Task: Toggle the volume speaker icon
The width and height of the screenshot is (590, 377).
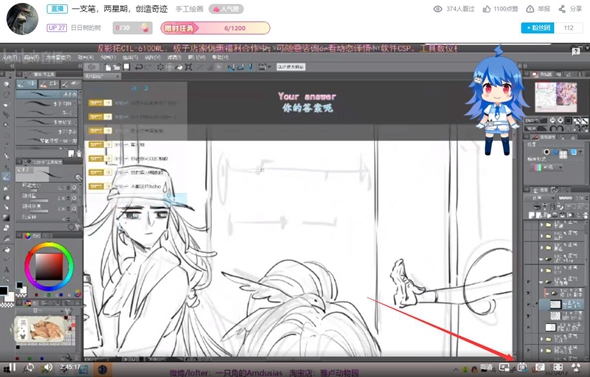Action: [x=48, y=368]
